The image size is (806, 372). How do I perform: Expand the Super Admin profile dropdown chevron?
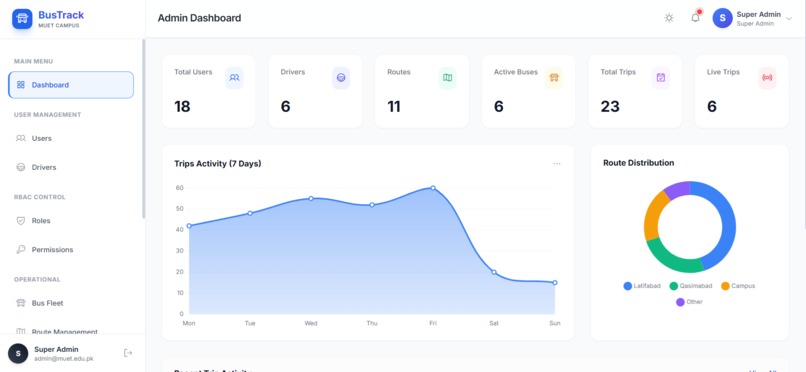[789, 18]
